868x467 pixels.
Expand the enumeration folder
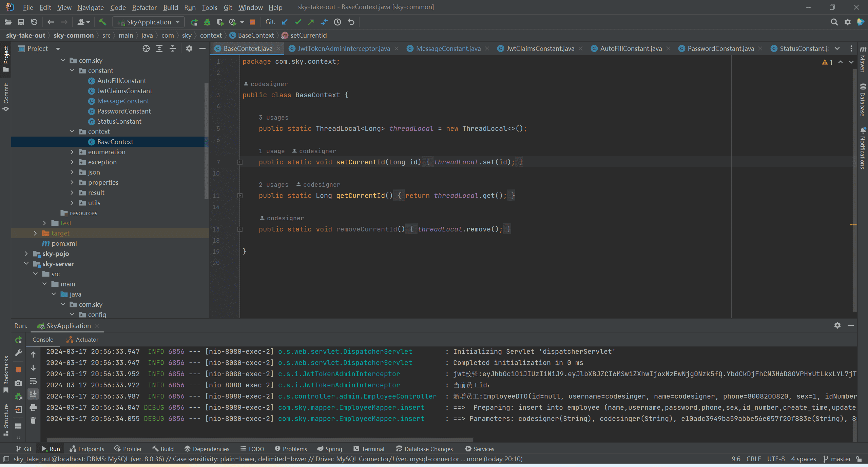point(72,152)
